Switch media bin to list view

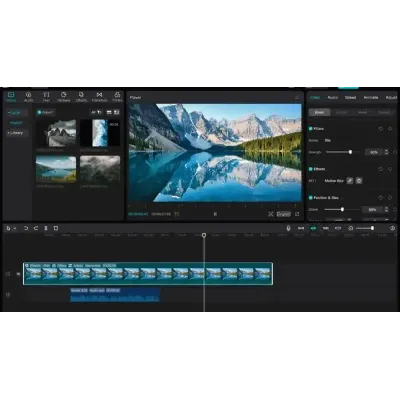[x=109, y=113]
